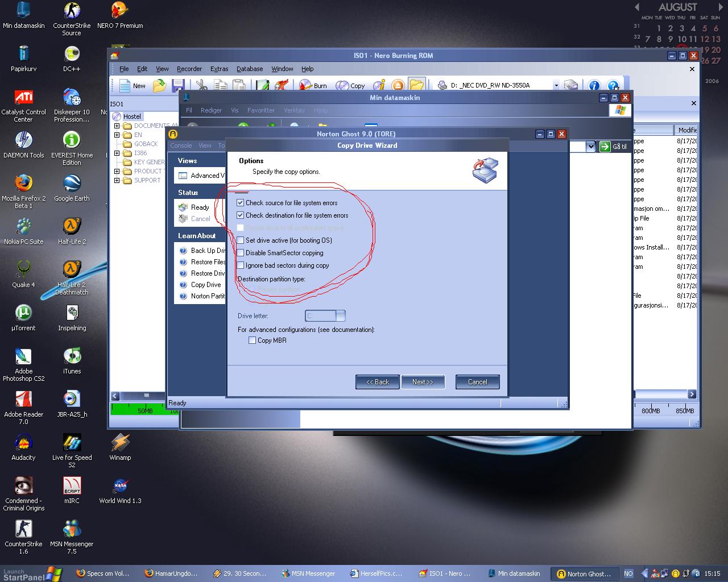The image size is (728, 582).
Task: Enable the Copy MBR checkbox
Action: 252,340
